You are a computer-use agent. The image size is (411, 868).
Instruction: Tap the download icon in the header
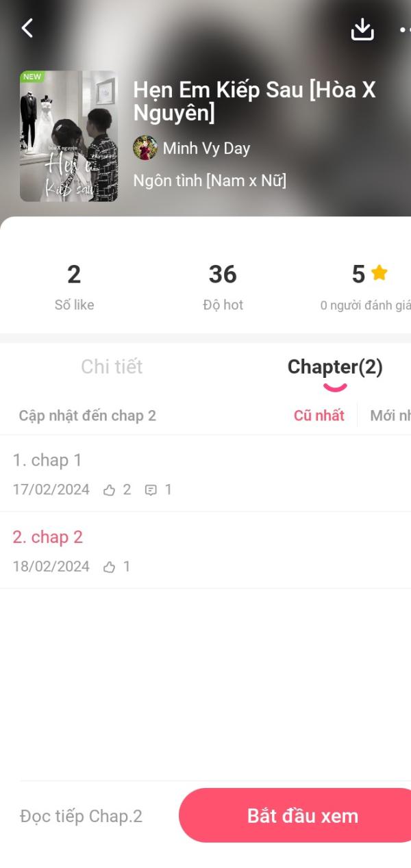(362, 29)
